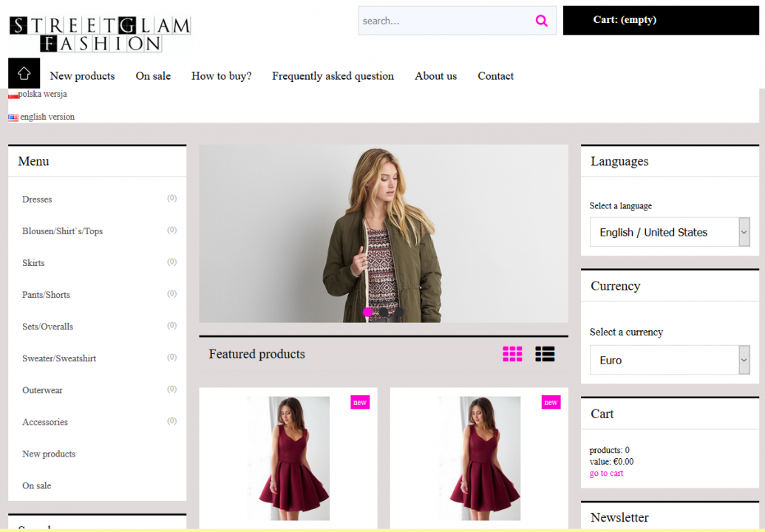Open Contact page
Image resolution: width=765 pixels, height=532 pixels.
tap(496, 76)
